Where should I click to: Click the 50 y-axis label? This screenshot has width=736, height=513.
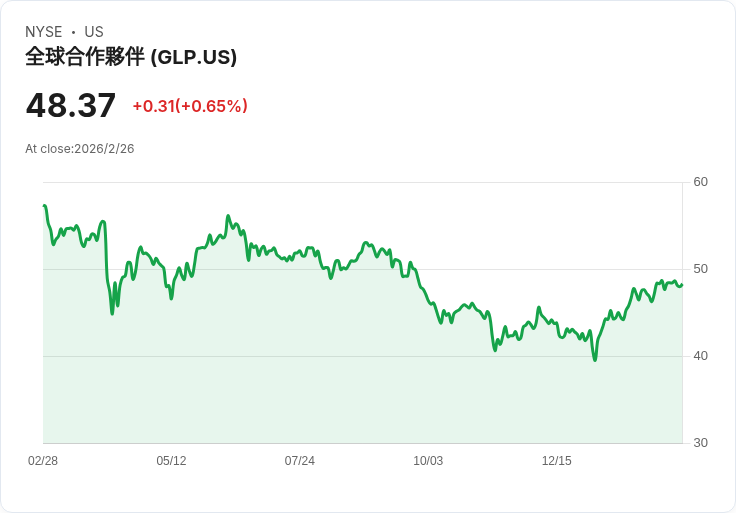[701, 269]
